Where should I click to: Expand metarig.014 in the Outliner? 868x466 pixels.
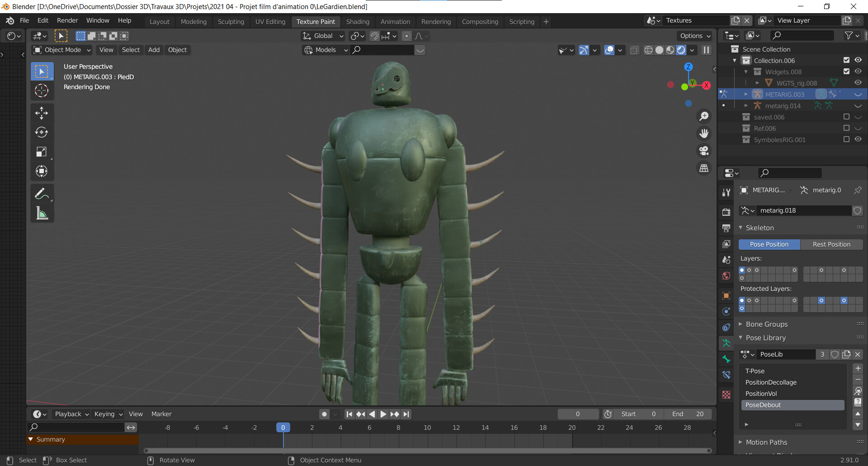[747, 105]
